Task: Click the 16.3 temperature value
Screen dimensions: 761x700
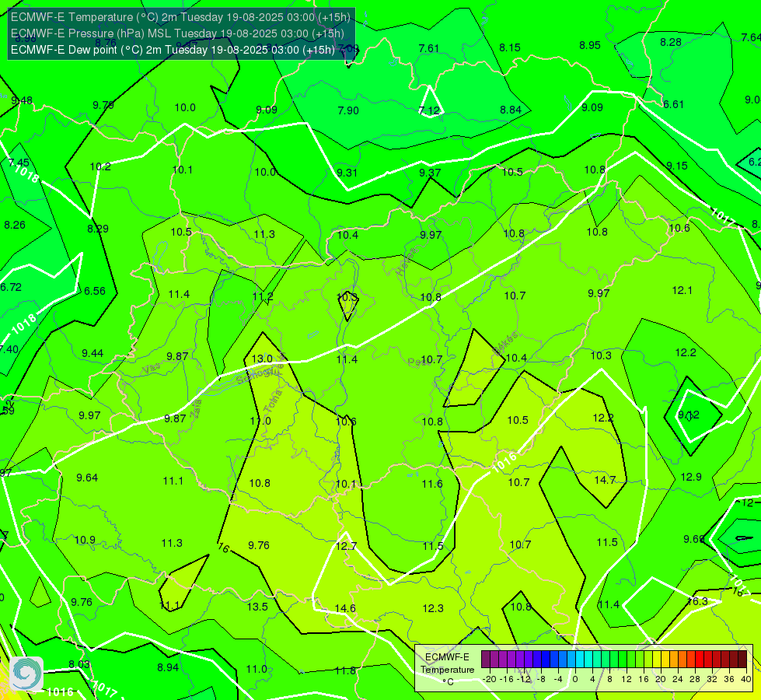Action: [x=697, y=601]
